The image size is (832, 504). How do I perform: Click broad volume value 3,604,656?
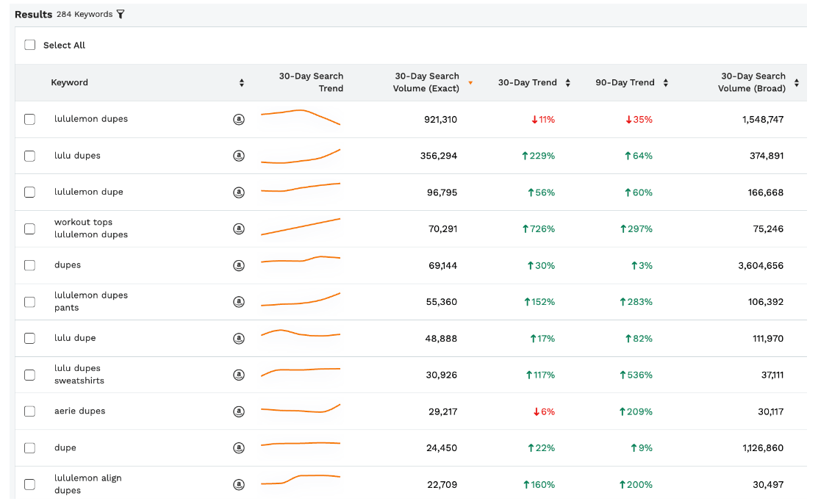[761, 265]
